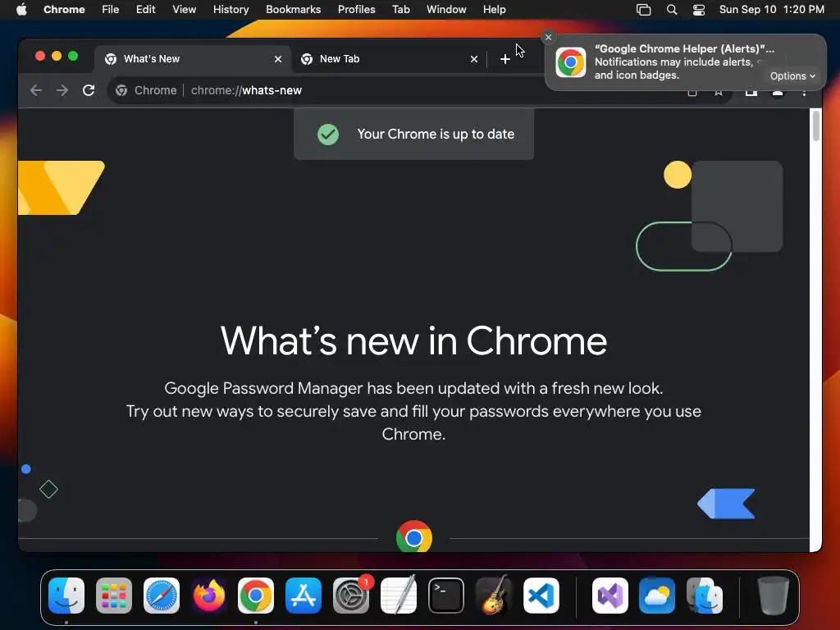This screenshot has width=840, height=630.
Task: Open notification Options dropdown
Action: [792, 76]
